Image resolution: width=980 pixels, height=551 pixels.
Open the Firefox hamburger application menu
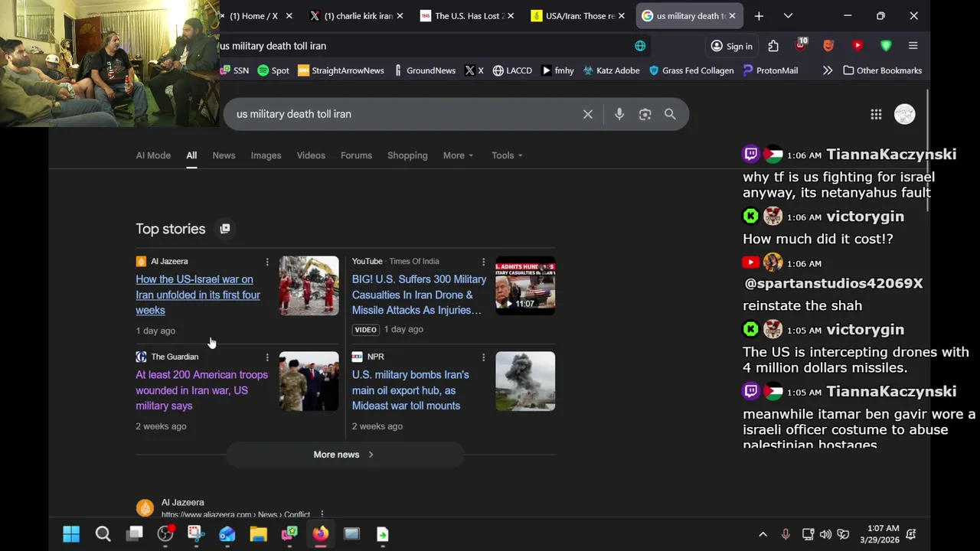913,46
